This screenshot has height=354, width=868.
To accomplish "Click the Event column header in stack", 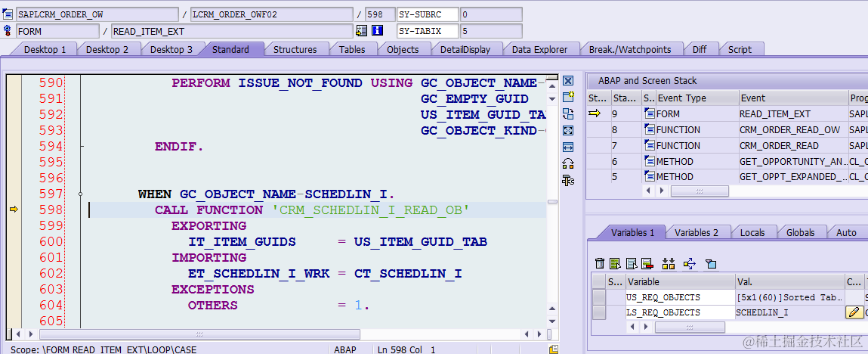I will pyautogui.click(x=793, y=98).
